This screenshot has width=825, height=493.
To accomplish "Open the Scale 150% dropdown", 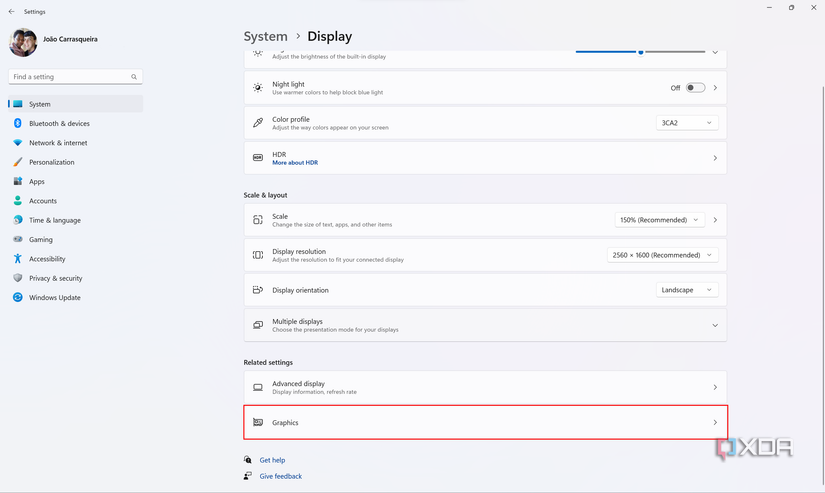I will (x=659, y=220).
